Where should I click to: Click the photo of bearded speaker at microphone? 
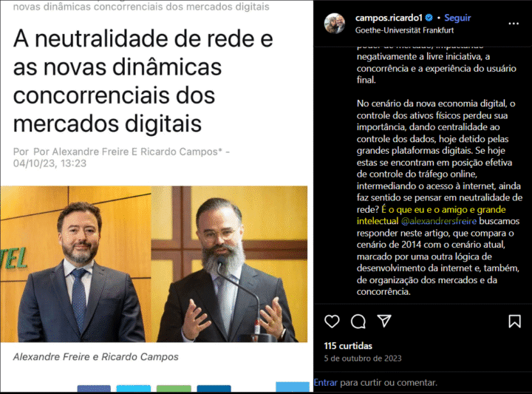(x=229, y=264)
